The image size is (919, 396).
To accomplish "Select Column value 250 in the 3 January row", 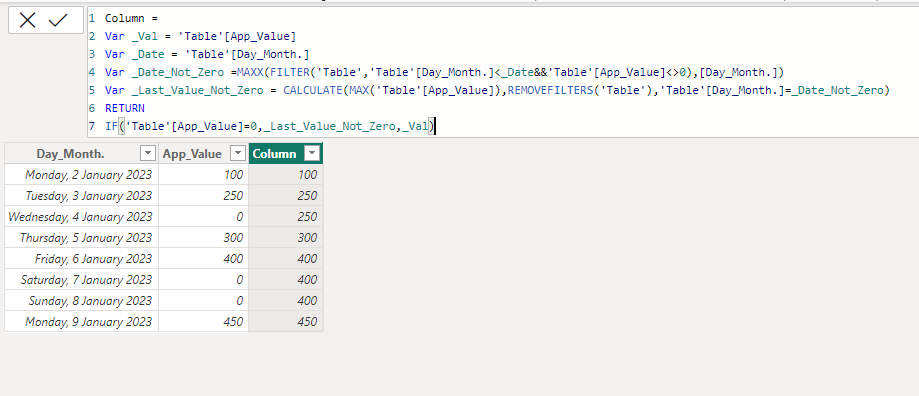I will (286, 196).
